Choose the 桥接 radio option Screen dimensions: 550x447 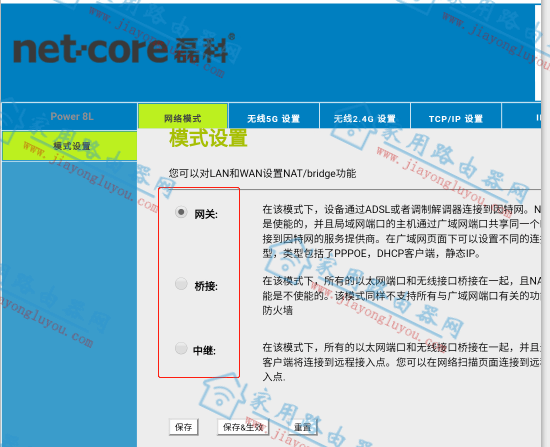point(181,283)
